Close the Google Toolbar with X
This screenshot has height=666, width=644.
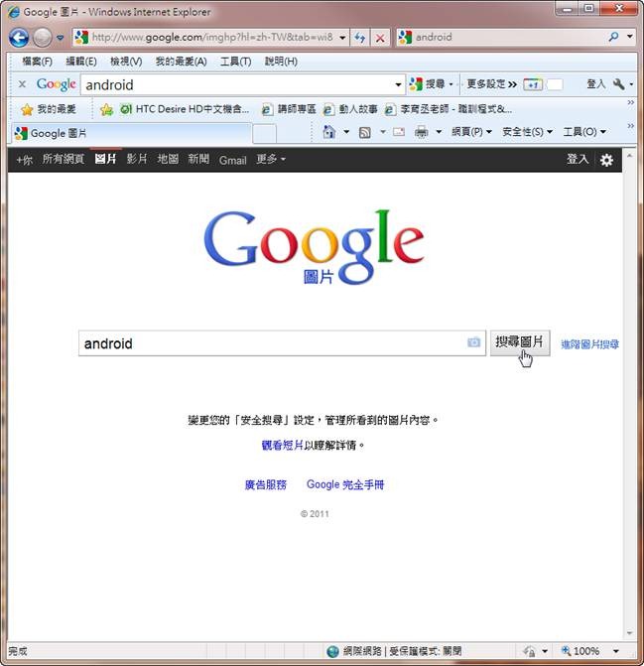click(22, 84)
